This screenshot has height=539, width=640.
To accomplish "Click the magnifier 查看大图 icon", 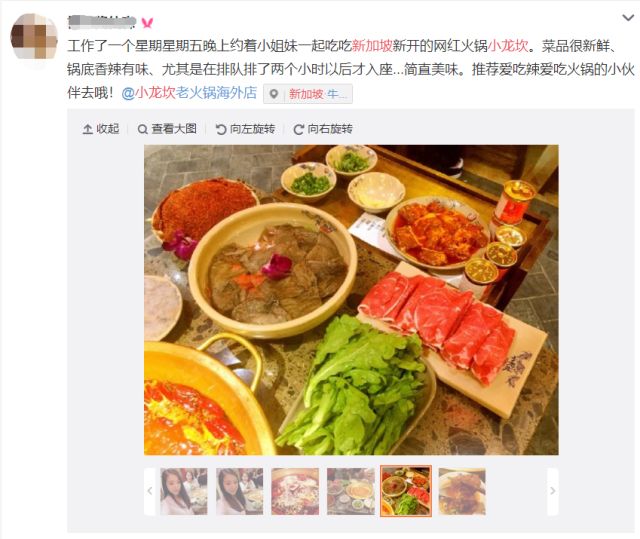I will (142, 129).
